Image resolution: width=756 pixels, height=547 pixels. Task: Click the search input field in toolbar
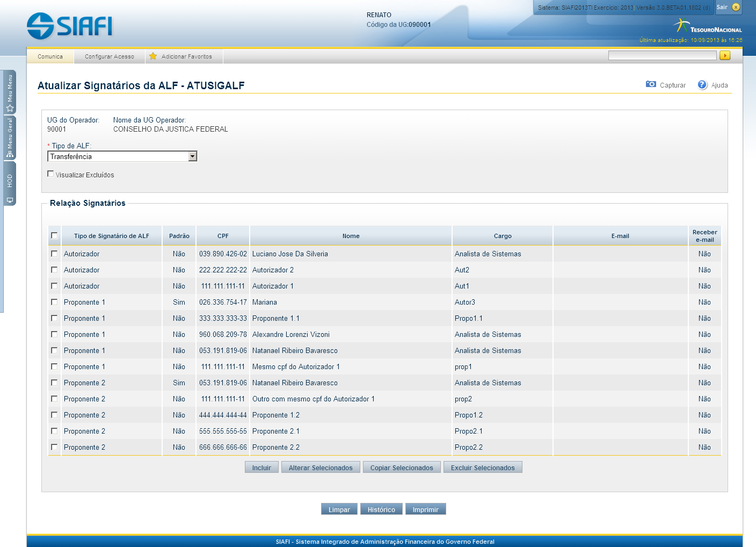tap(662, 55)
